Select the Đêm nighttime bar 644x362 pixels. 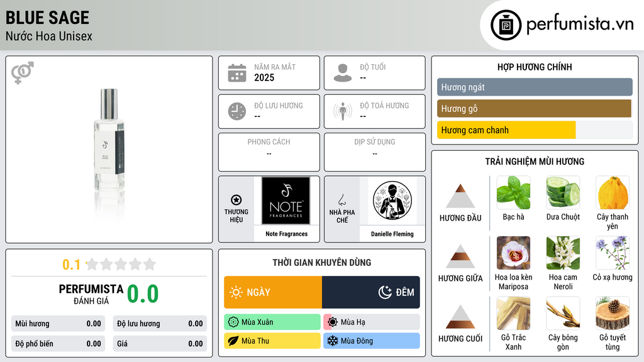coord(371,292)
